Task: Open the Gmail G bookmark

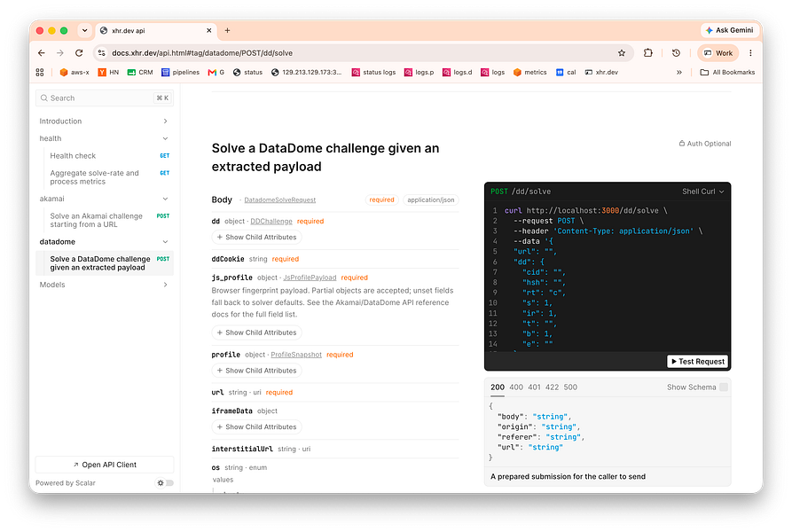Action: pos(216,72)
